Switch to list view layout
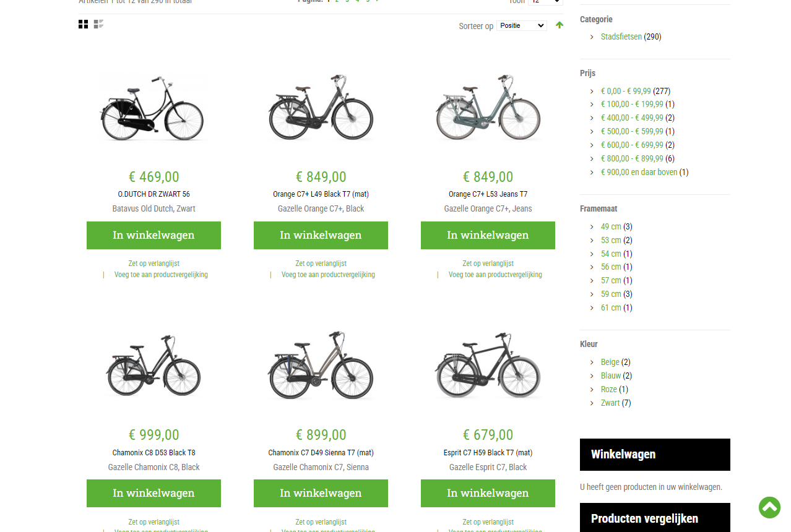 (x=98, y=24)
